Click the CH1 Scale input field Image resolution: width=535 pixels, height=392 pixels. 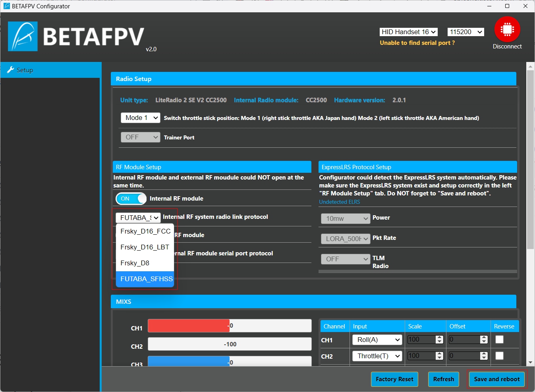click(422, 340)
